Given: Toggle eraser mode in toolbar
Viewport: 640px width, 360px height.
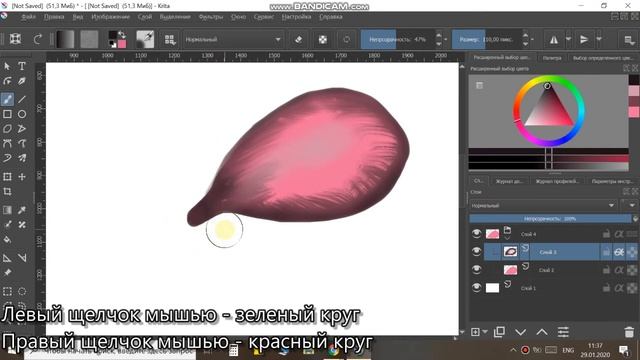Looking at the screenshot, I should pyautogui.click(x=298, y=39).
